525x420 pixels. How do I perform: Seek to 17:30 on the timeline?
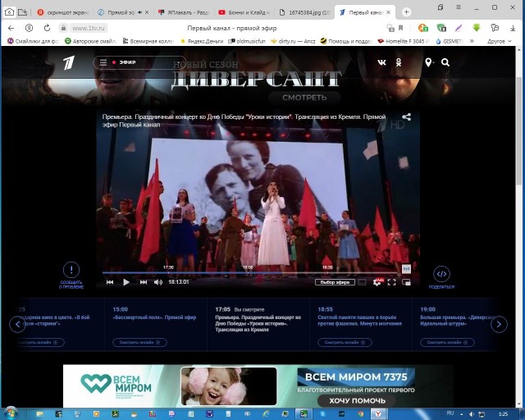168,267
